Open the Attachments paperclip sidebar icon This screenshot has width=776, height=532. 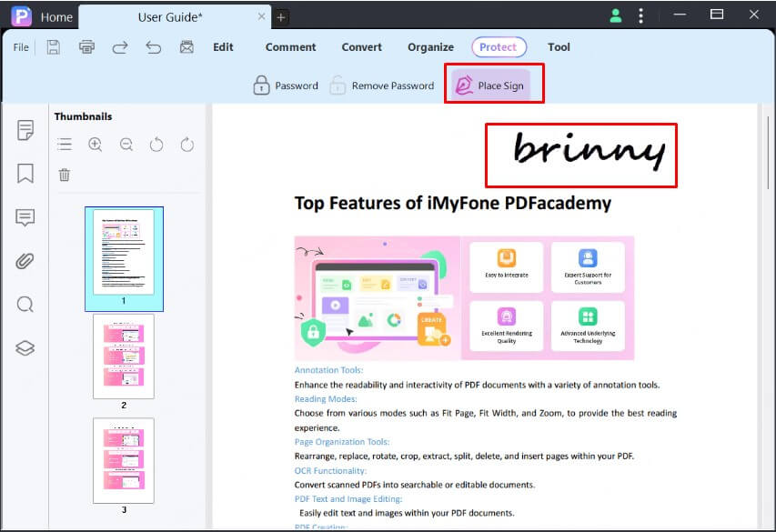pyautogui.click(x=25, y=261)
